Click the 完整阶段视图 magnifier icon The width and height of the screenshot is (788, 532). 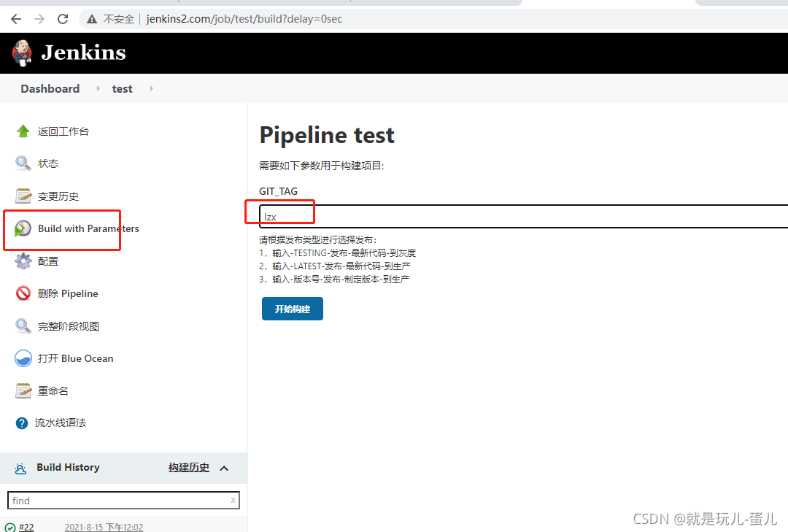(23, 325)
